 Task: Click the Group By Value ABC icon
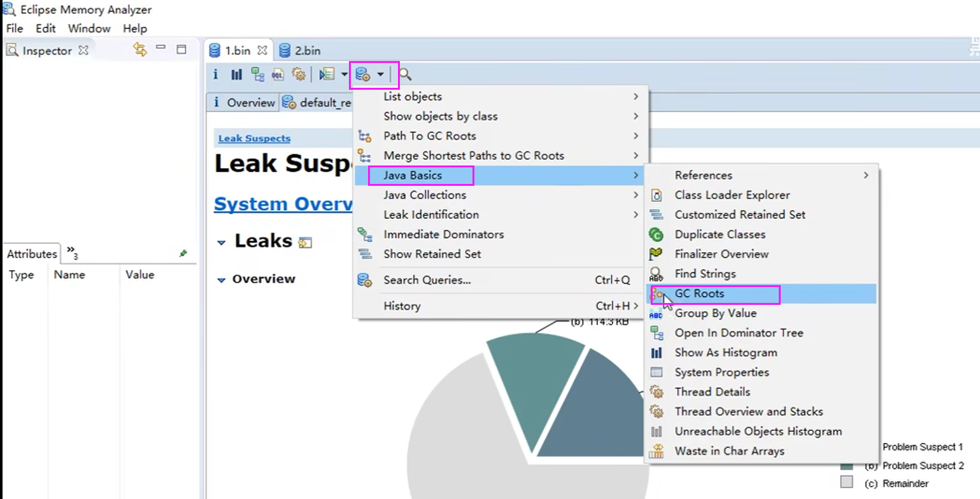(x=655, y=314)
